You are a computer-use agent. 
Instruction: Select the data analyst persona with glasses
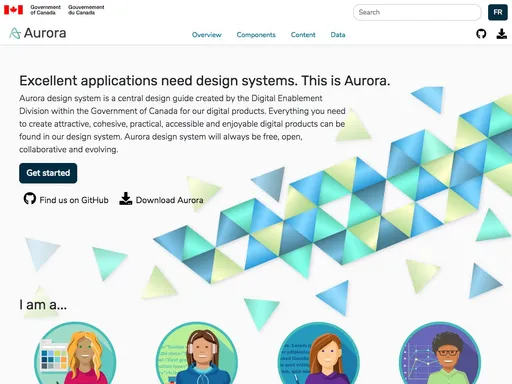click(x=440, y=353)
